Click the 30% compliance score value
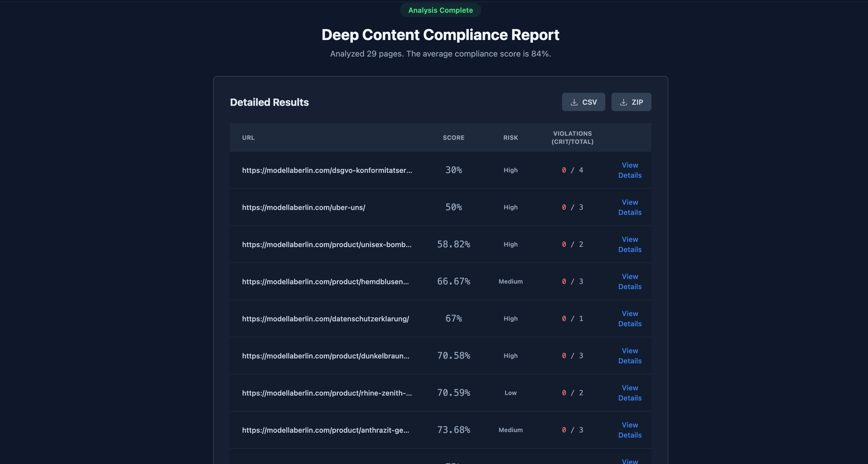The width and height of the screenshot is (868, 464). pyautogui.click(x=453, y=170)
